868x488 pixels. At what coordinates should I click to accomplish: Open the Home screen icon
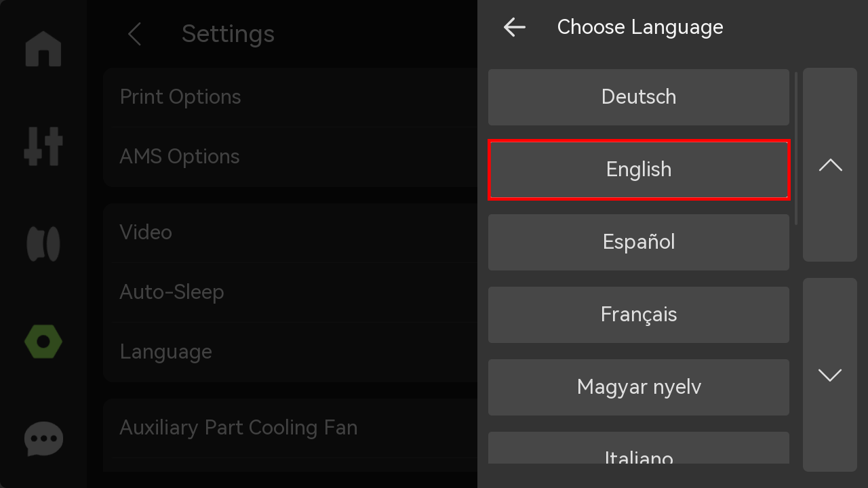[43, 49]
